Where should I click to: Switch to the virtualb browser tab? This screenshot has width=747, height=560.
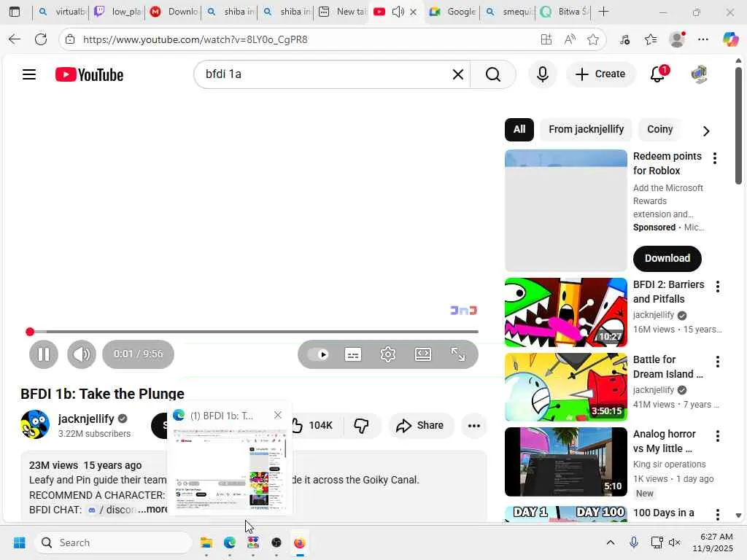point(63,12)
